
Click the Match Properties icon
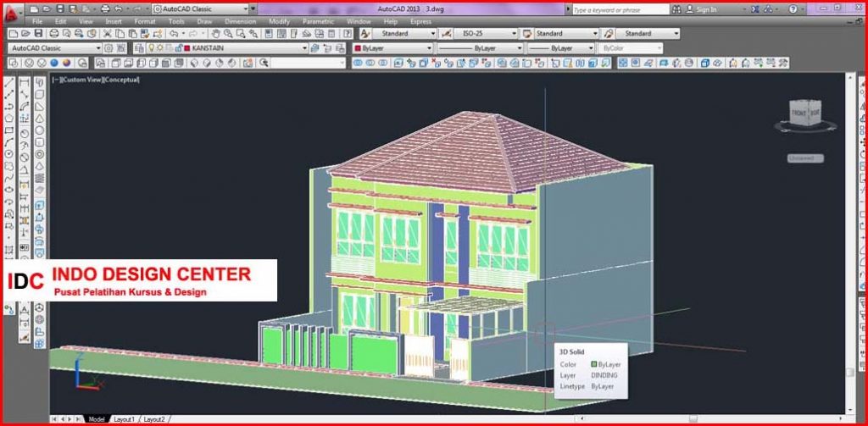point(145,34)
